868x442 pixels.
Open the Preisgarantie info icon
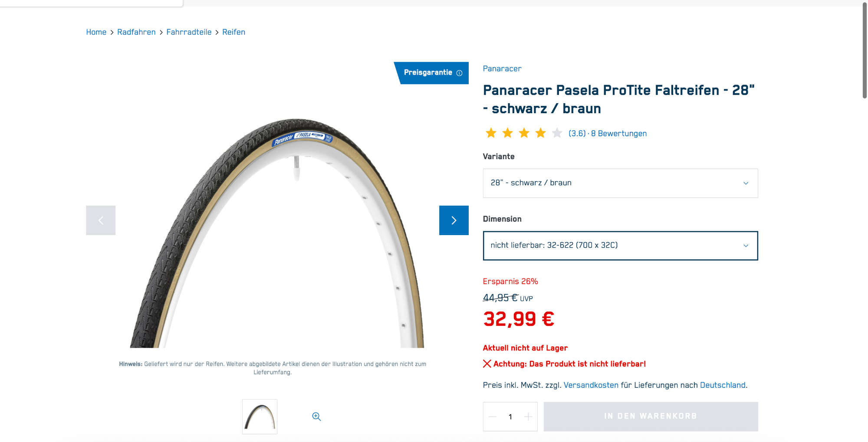pos(459,73)
